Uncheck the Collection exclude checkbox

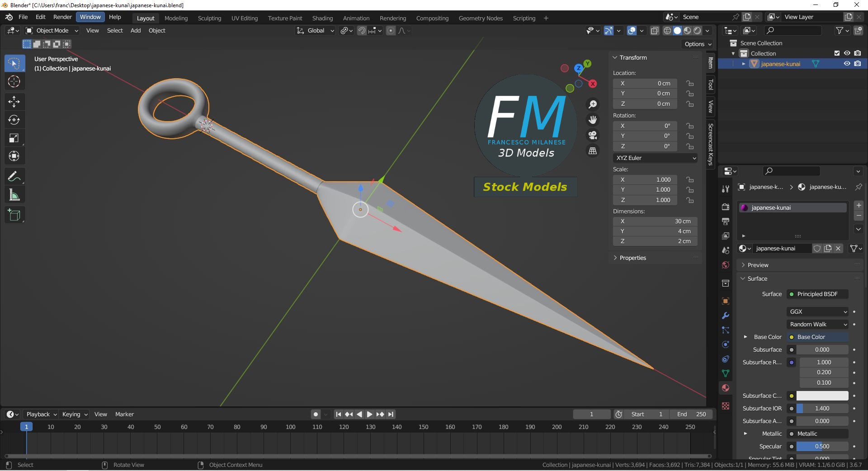[x=837, y=53]
